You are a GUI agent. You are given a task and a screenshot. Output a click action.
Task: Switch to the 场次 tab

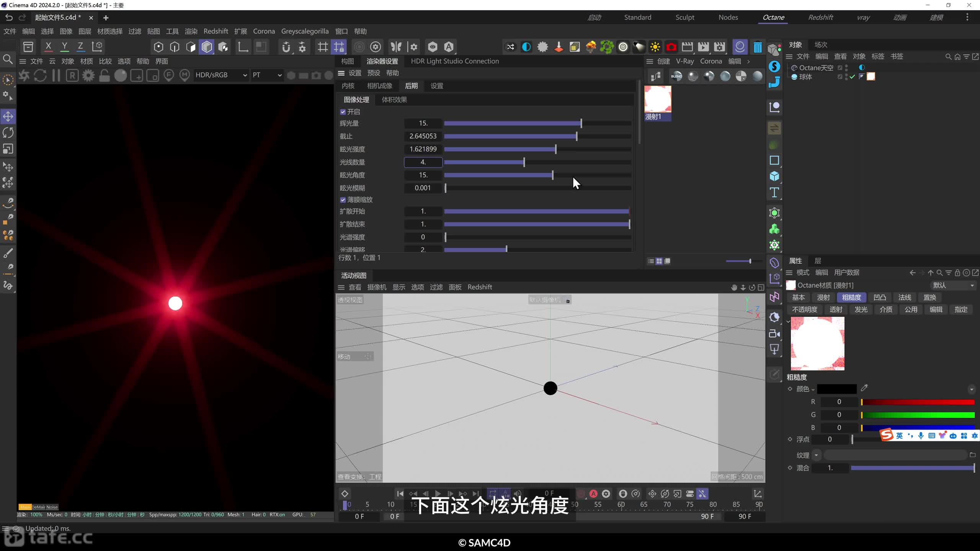coord(821,45)
